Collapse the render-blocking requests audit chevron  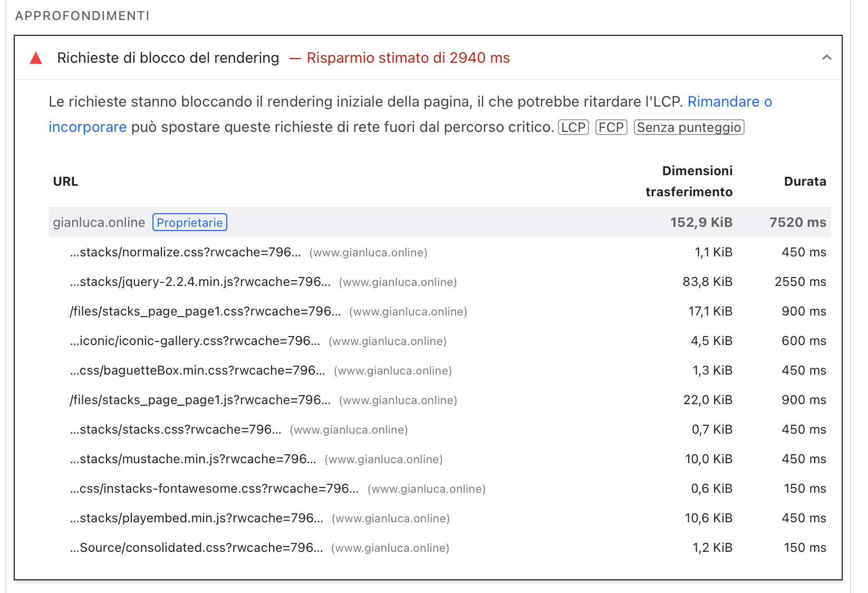tap(826, 58)
